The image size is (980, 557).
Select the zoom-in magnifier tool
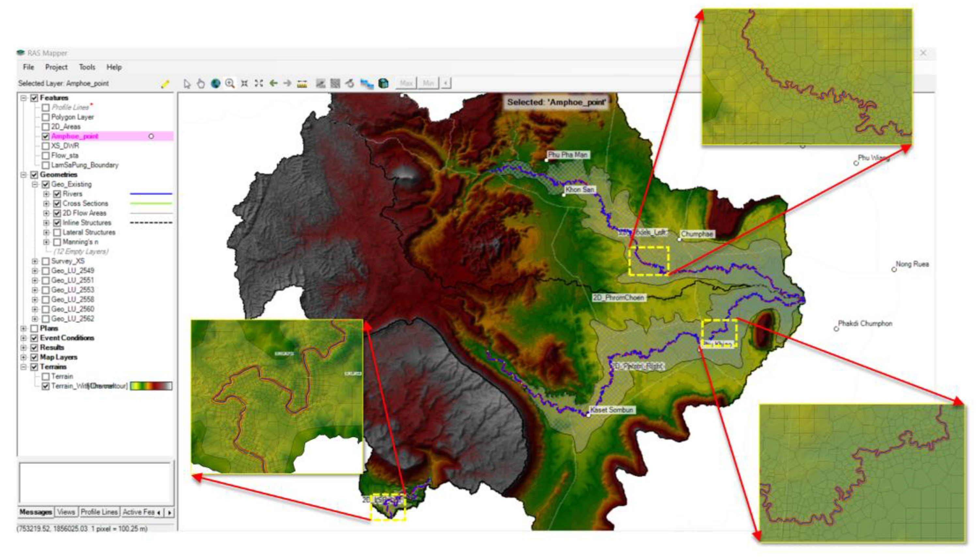230,83
